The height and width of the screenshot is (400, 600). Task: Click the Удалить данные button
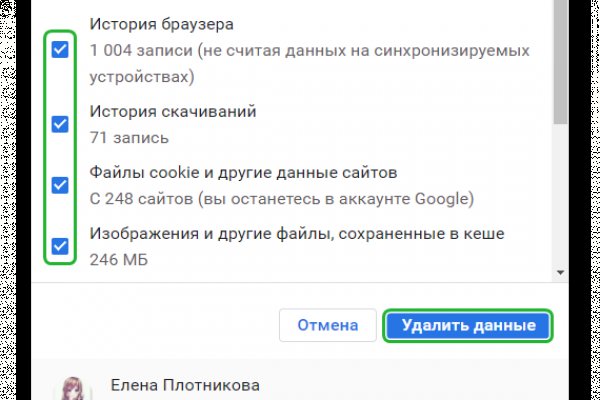tap(468, 325)
